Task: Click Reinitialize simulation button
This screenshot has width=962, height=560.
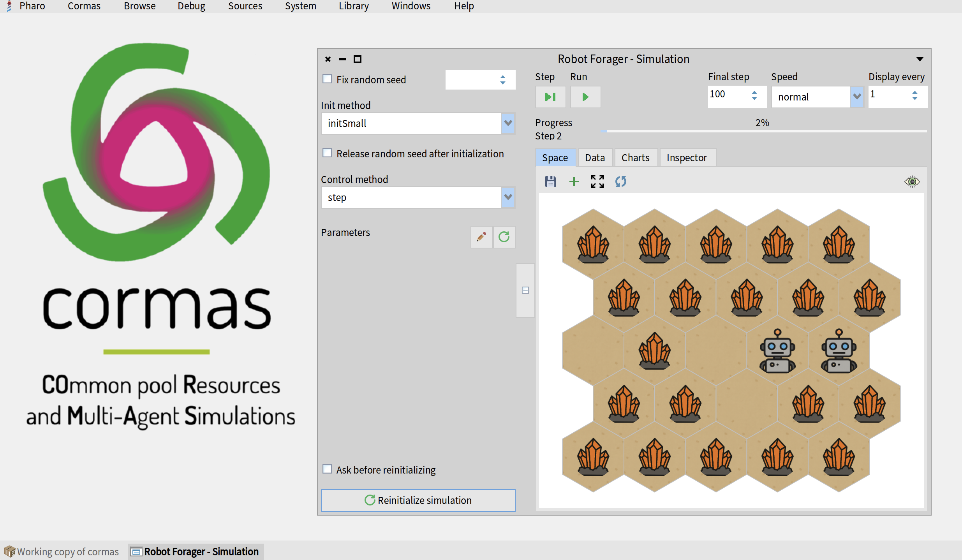Action: click(x=418, y=500)
